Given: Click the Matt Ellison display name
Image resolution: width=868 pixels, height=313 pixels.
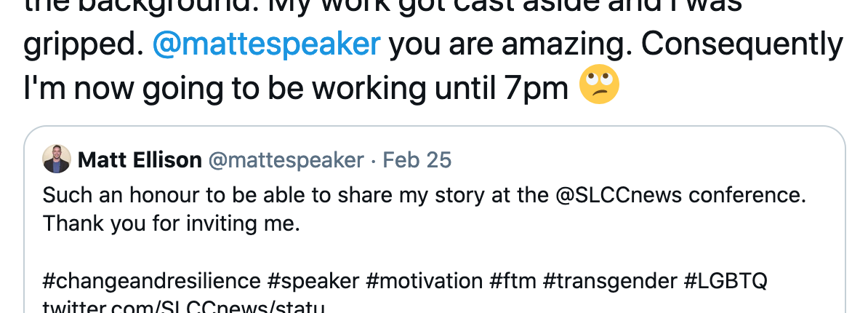Looking at the screenshot, I should [140, 160].
